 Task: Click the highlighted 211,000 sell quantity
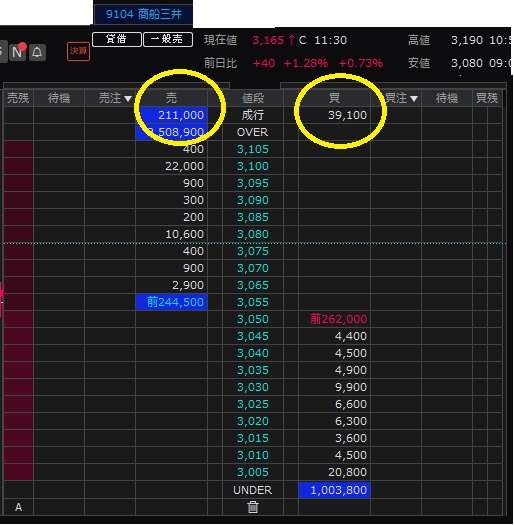click(171, 115)
